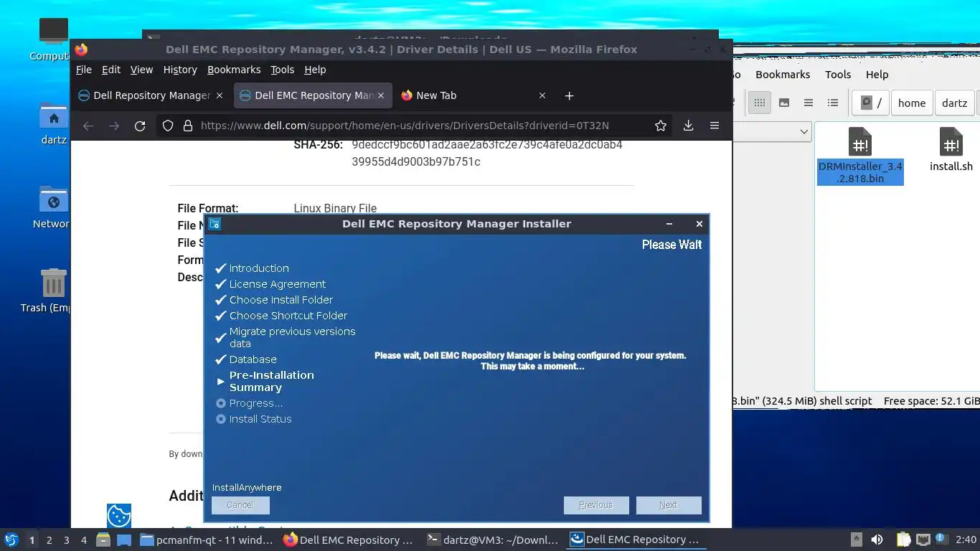The height and width of the screenshot is (551, 980).
Task: Switch to Dell EMC Repository Manager tab
Action: 312,95
